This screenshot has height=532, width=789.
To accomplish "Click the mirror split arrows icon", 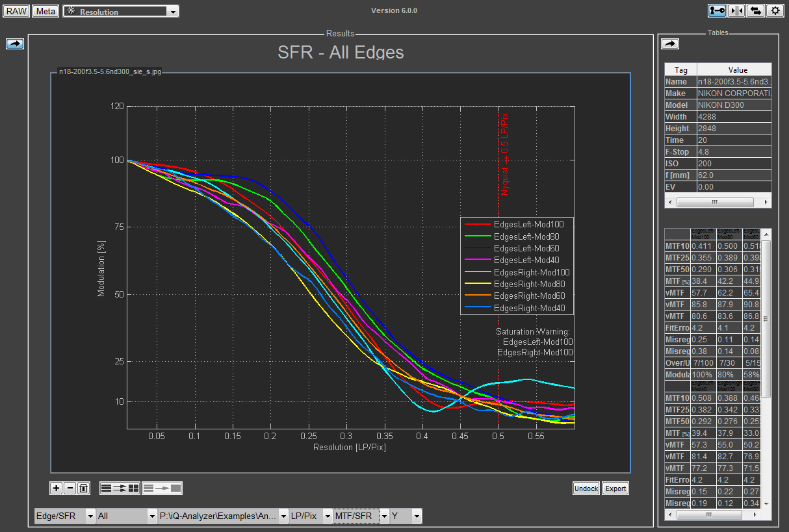I will click(x=736, y=10).
